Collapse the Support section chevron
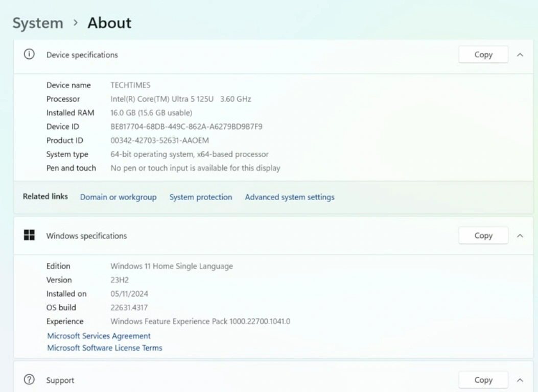The image size is (538, 392). (520, 380)
